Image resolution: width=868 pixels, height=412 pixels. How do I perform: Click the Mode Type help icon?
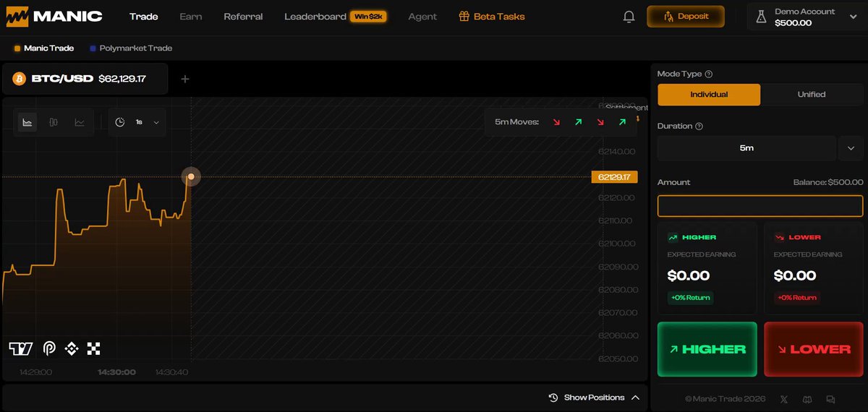click(x=709, y=74)
